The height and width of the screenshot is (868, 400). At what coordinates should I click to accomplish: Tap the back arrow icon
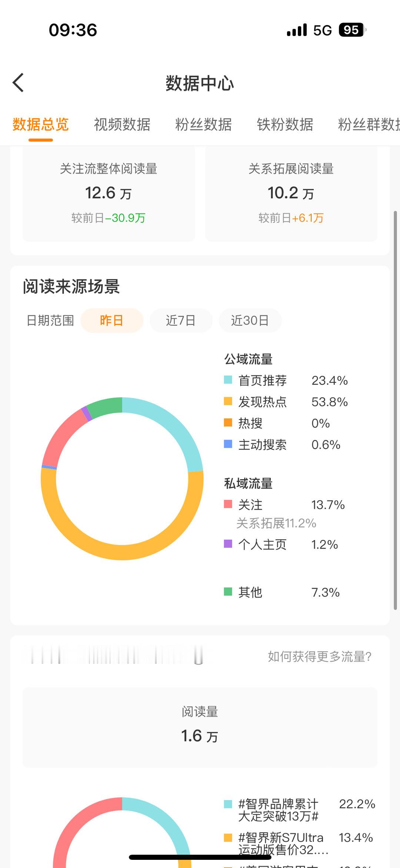(18, 83)
